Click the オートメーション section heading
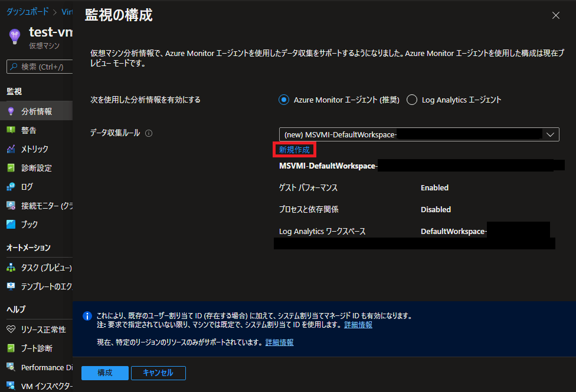Image resolution: width=576 pixels, height=392 pixels. pos(29,248)
